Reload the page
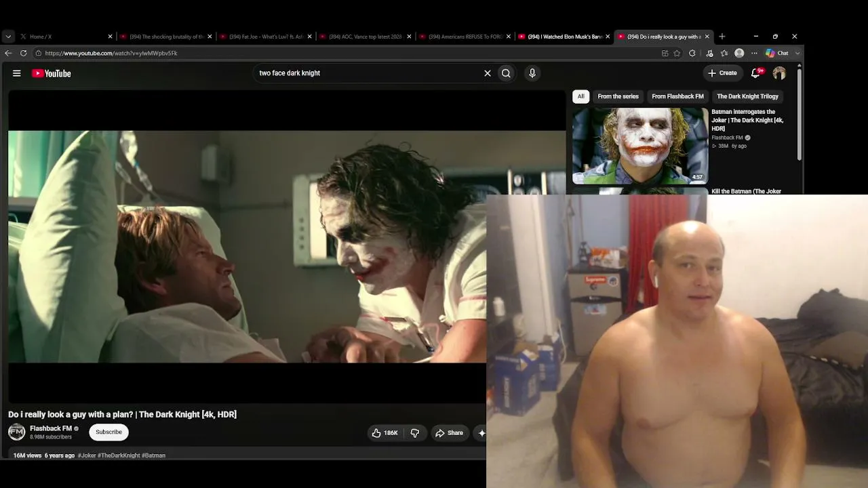The image size is (868, 488). [x=24, y=53]
